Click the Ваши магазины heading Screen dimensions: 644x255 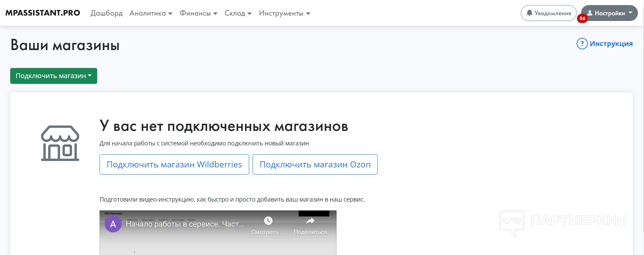coord(65,45)
